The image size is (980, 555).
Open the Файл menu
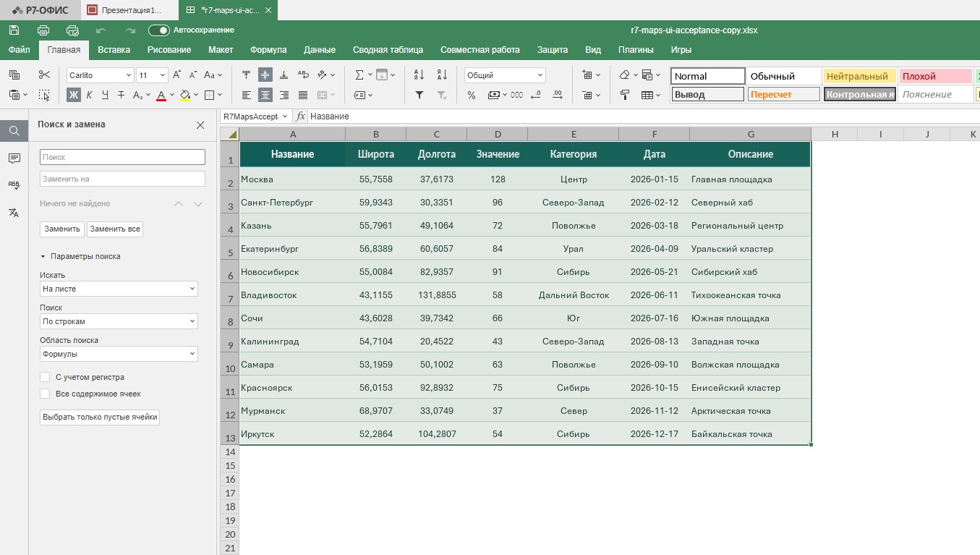pyautogui.click(x=20, y=50)
